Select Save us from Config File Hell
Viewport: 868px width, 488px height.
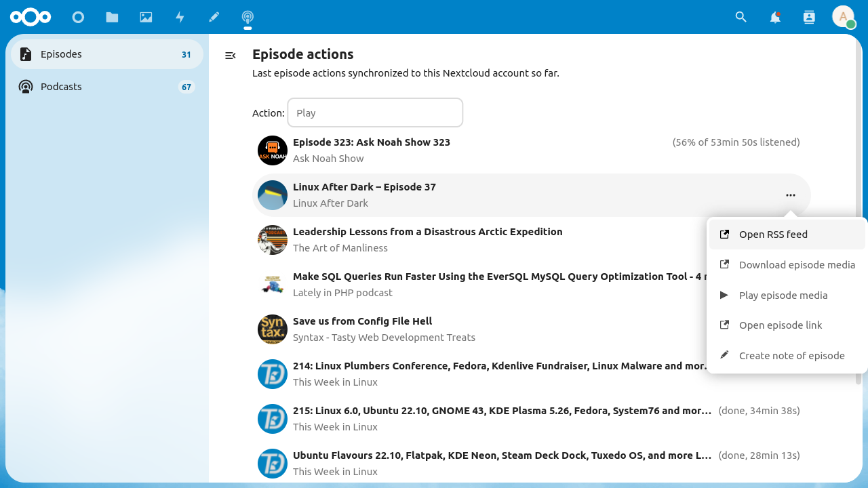363,321
